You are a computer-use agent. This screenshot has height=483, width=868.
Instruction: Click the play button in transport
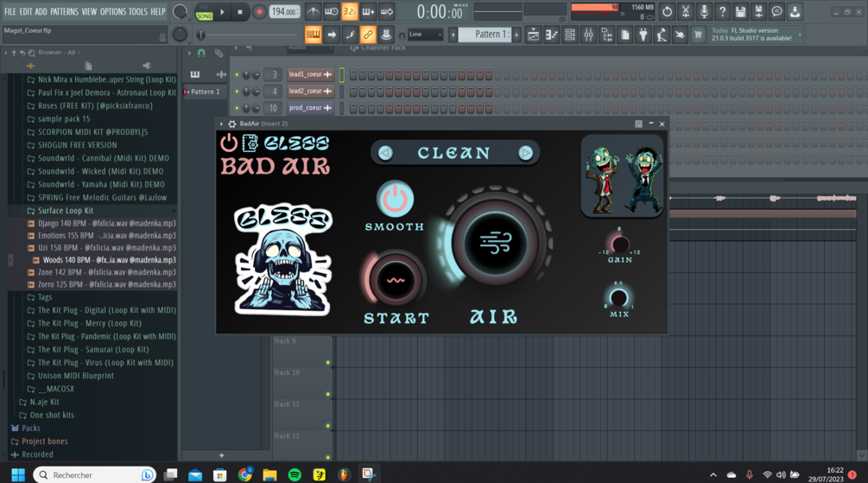(222, 11)
